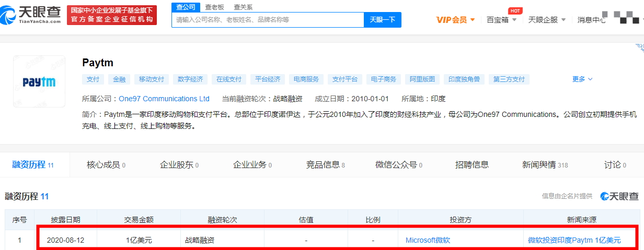Open One97 Communications Ltd company link
Image resolution: width=644 pixels, height=250 pixels.
(x=164, y=99)
